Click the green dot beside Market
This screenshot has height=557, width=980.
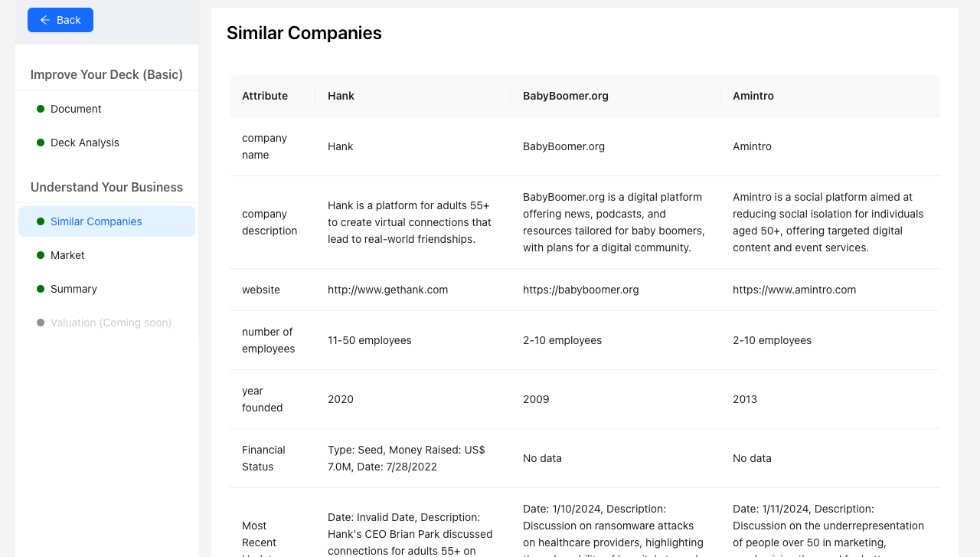[x=41, y=255]
